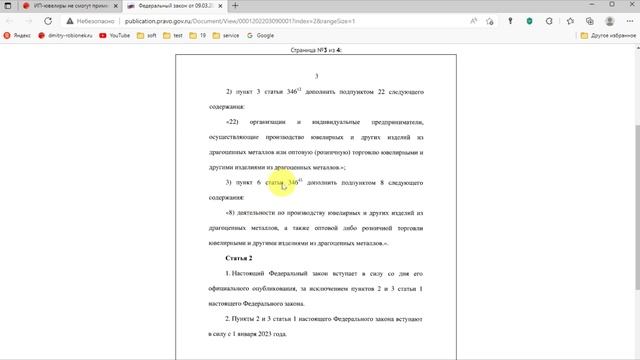Go back to previous page
This screenshot has height=360, width=640.
pos(10,21)
